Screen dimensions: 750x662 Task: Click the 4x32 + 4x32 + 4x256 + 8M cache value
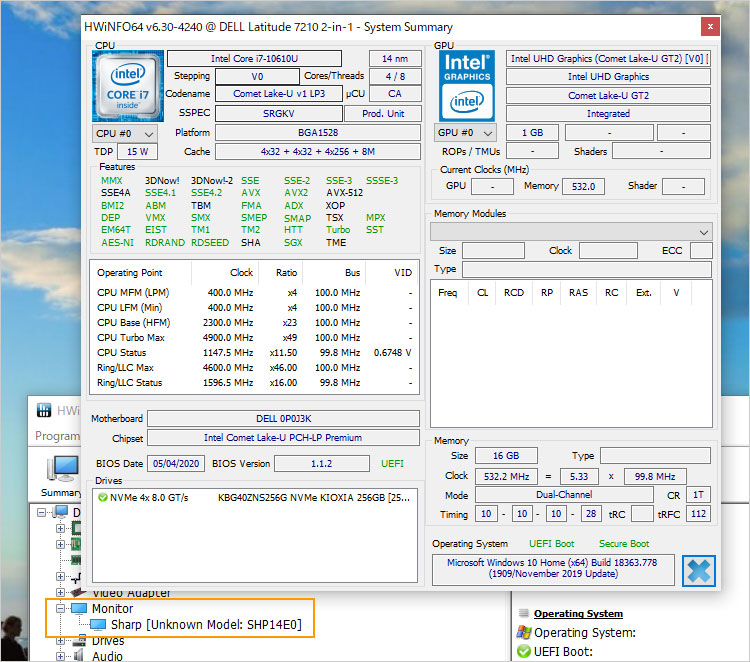(x=318, y=152)
